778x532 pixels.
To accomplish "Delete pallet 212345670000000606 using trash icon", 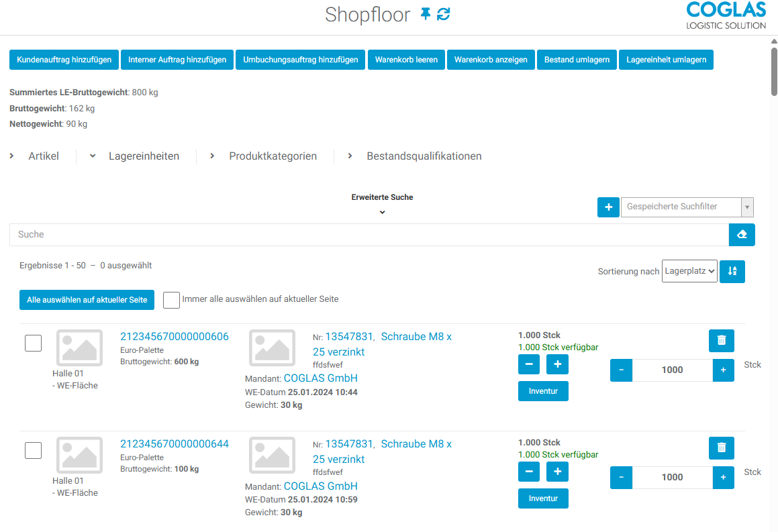I will [722, 341].
